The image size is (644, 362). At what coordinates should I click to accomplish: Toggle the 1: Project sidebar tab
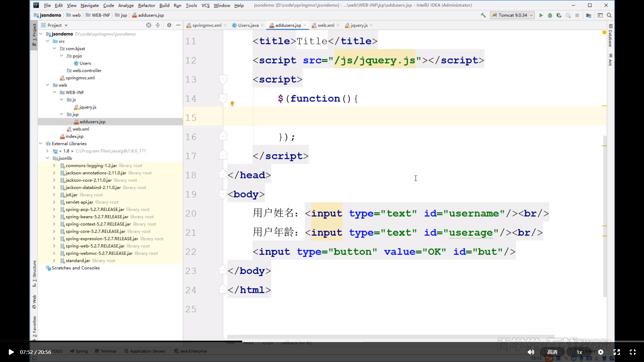[34, 35]
